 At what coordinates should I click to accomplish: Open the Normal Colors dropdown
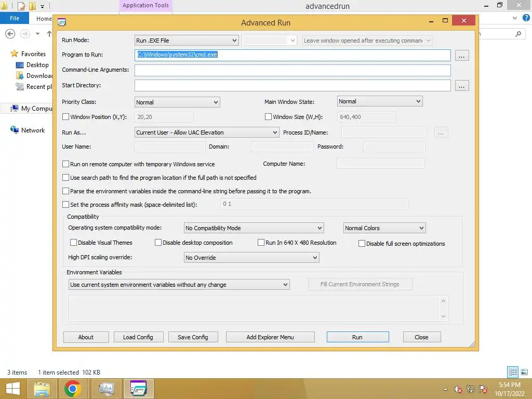(x=384, y=228)
